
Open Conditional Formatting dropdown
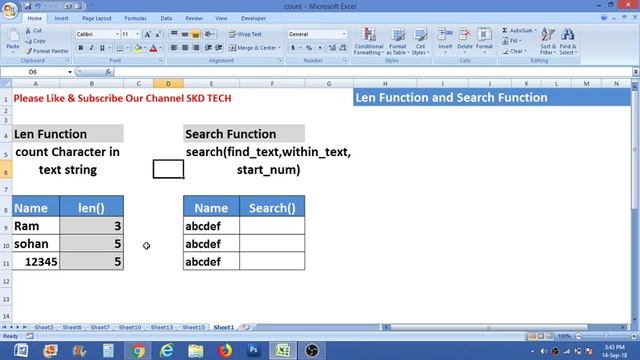(x=369, y=41)
